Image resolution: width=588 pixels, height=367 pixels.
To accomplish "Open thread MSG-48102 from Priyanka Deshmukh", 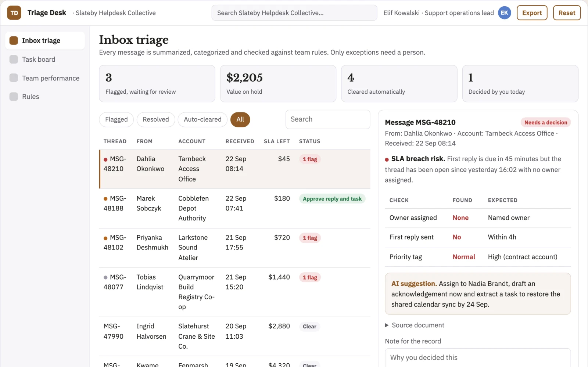I will (235, 248).
